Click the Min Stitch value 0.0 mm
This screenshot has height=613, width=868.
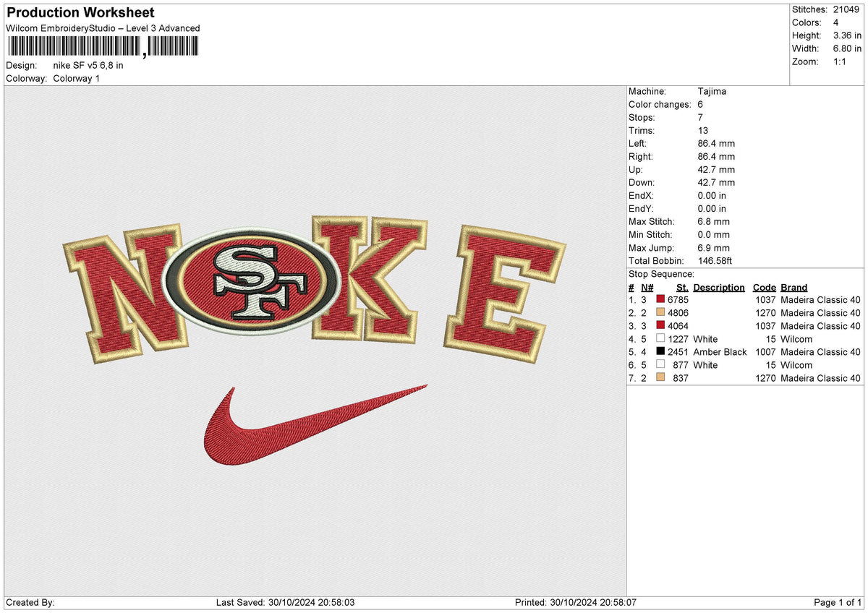pyautogui.click(x=714, y=235)
